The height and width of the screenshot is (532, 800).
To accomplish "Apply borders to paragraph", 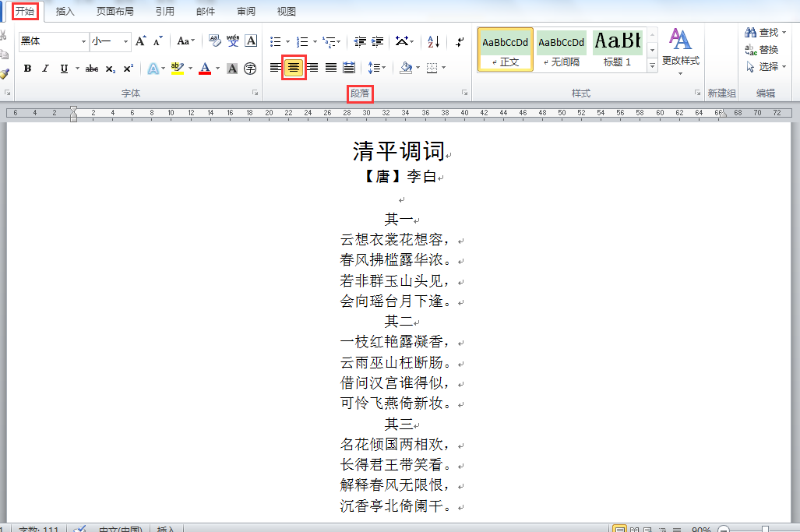I will point(432,67).
